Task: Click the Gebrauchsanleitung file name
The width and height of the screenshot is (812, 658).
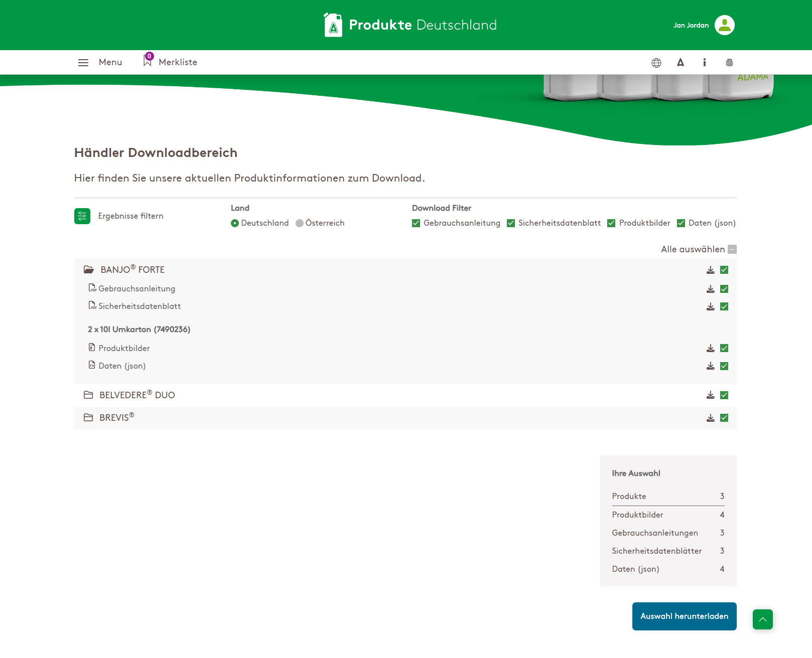Action: [x=137, y=289]
